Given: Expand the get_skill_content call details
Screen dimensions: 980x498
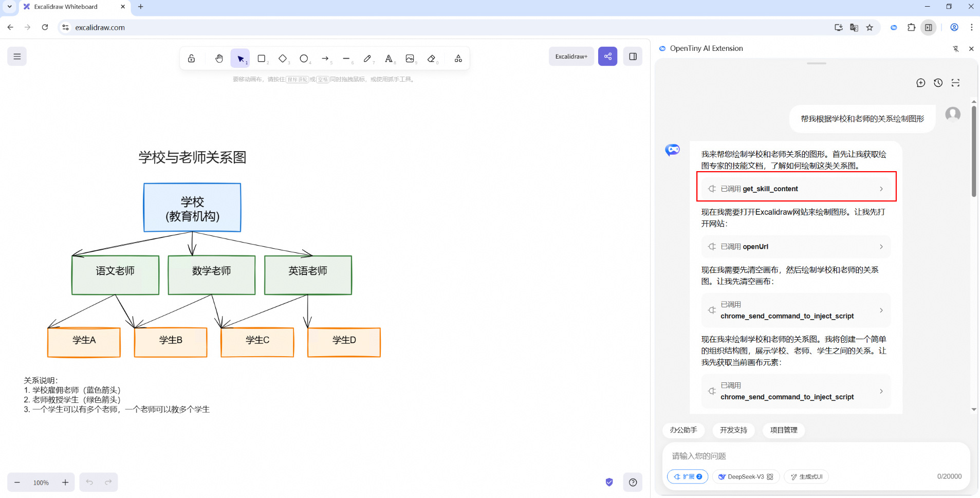Looking at the screenshot, I should click(x=796, y=189).
